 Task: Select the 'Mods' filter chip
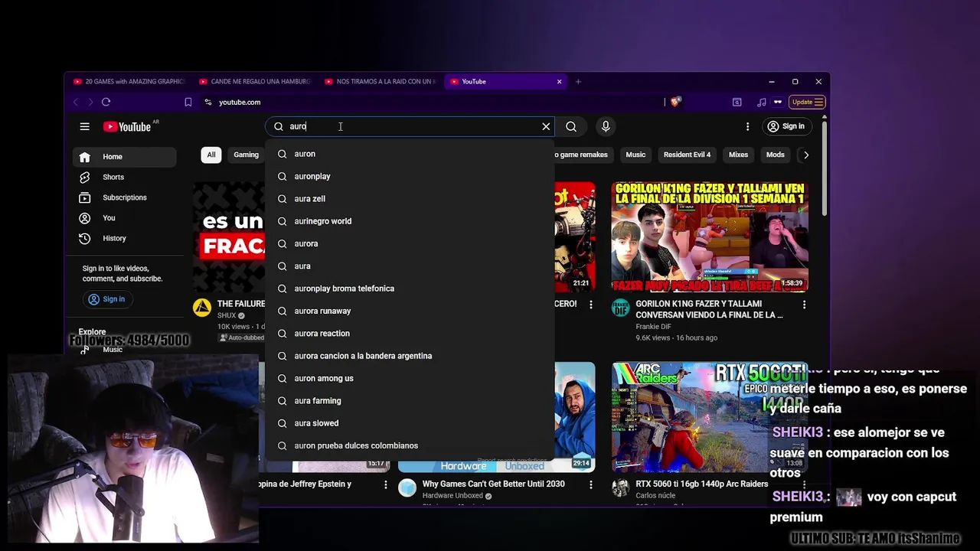pos(776,155)
